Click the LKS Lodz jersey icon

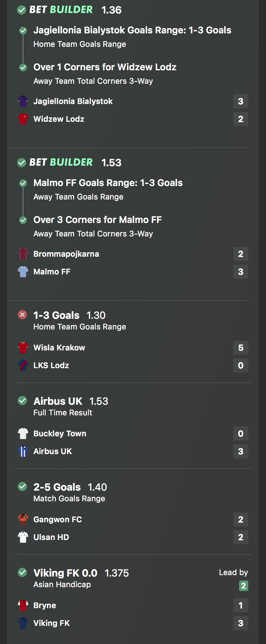(x=23, y=365)
